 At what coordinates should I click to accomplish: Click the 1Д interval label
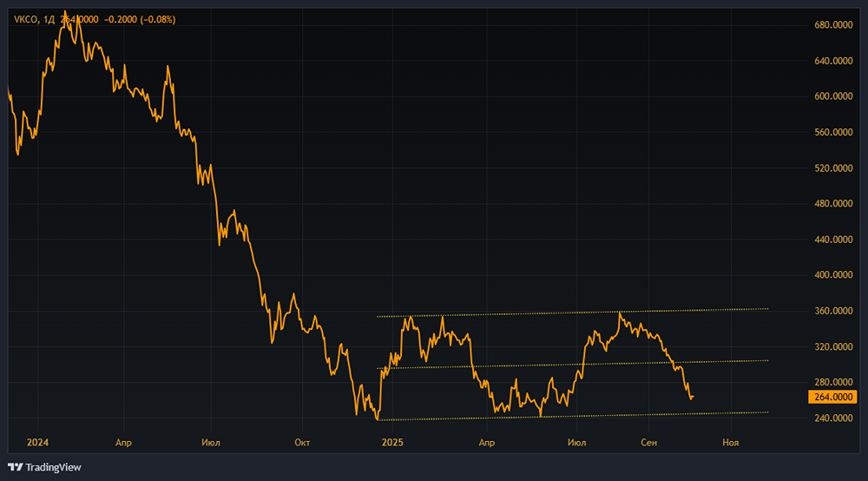pos(49,19)
